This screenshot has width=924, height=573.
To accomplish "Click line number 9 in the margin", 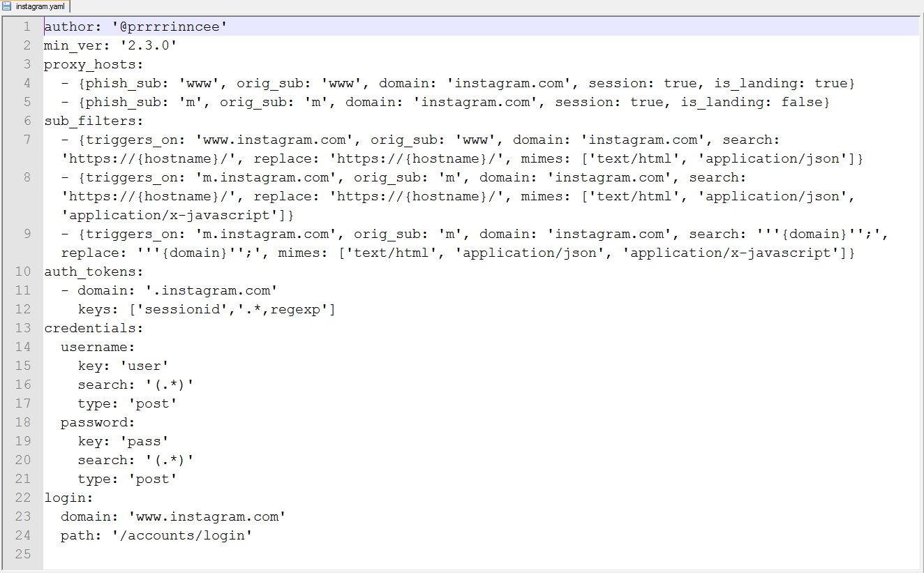I will tap(27, 234).
